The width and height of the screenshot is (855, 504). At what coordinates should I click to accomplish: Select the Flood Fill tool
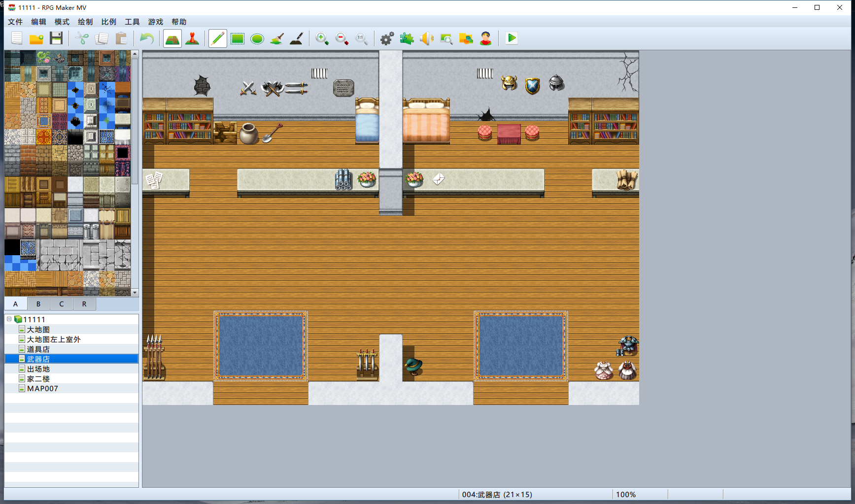pyautogui.click(x=277, y=38)
